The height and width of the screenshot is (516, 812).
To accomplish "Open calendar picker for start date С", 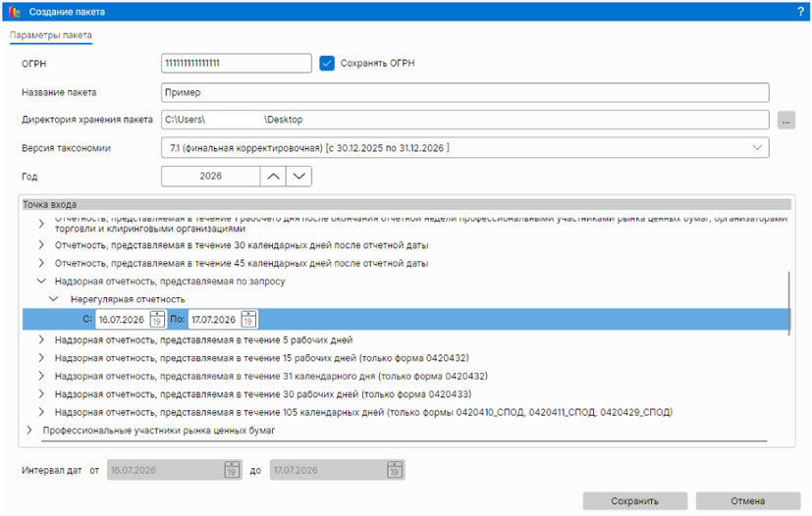I will (157, 320).
